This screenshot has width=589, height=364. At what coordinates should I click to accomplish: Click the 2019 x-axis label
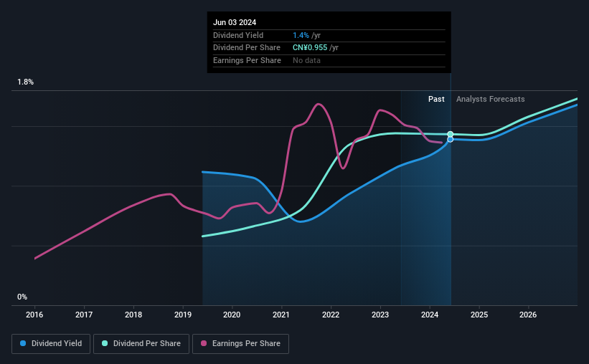click(x=183, y=315)
